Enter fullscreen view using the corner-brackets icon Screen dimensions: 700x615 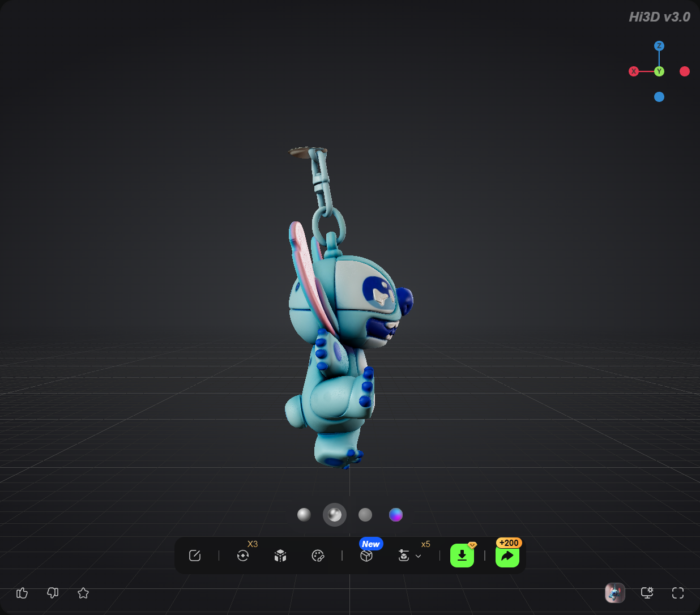(678, 593)
